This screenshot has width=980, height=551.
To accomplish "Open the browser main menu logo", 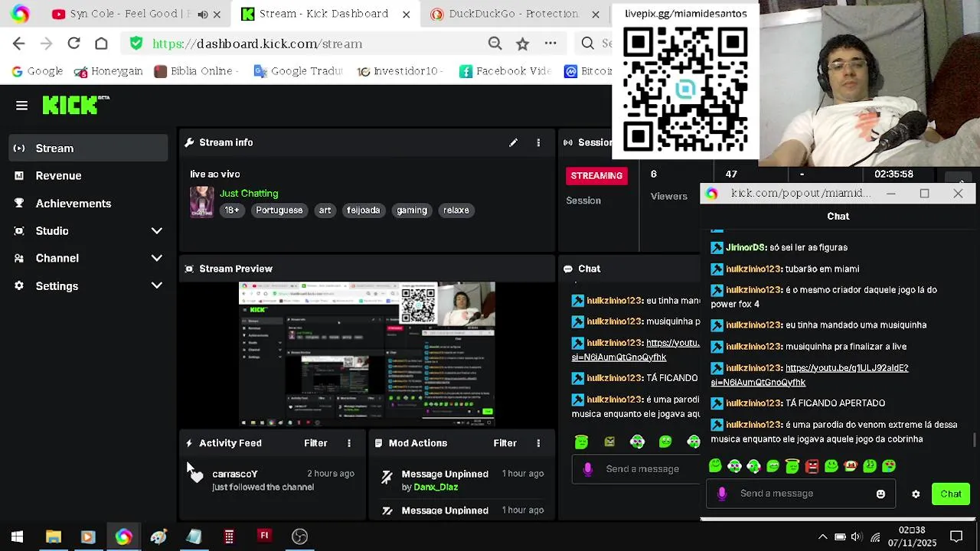I will coord(20,14).
